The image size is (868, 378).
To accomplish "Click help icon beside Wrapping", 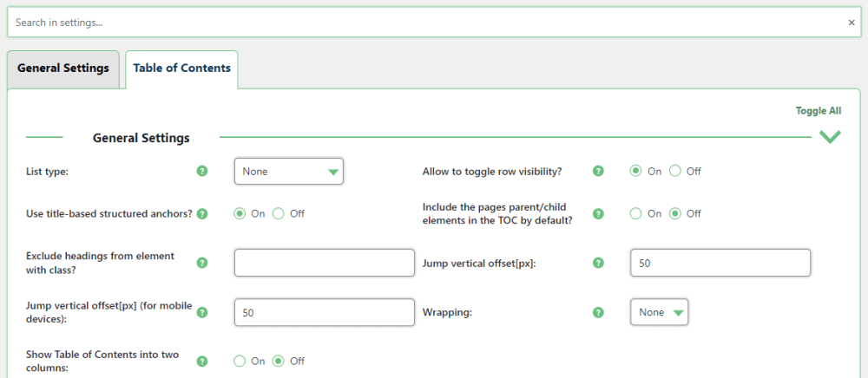I will pos(598,312).
